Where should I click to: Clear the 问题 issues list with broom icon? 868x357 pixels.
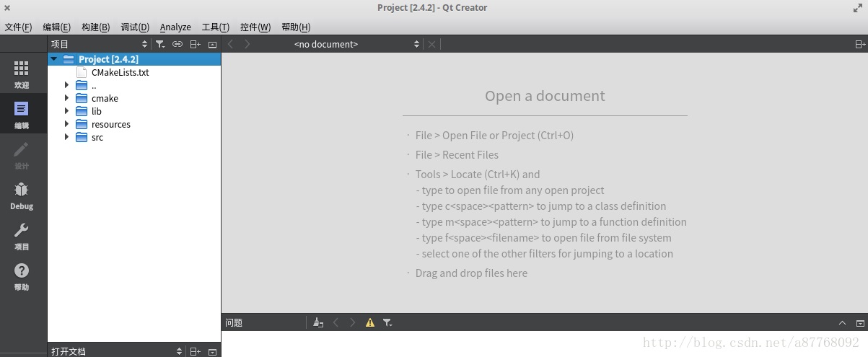[x=318, y=322]
